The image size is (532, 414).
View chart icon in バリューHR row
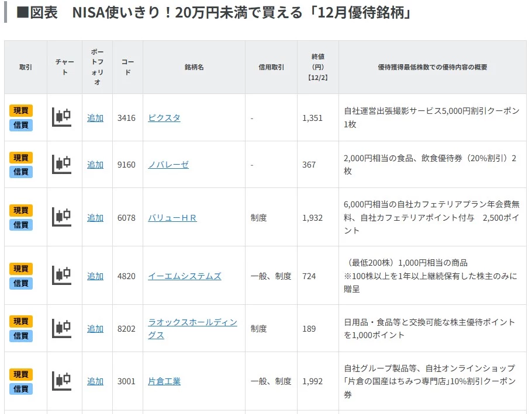pos(61,217)
